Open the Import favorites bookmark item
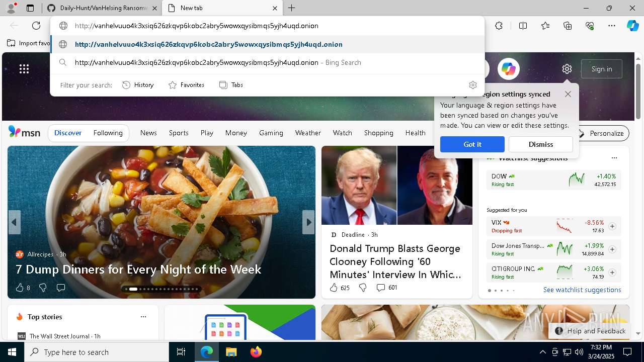 pyautogui.click(x=29, y=43)
